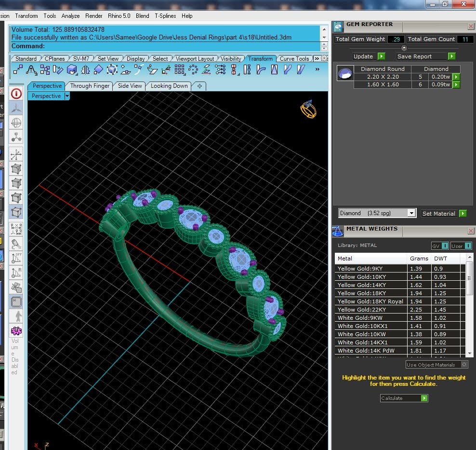Screen dimensions: 476x450
Task: Click the metal list scrollbar thumb
Action: (469, 277)
